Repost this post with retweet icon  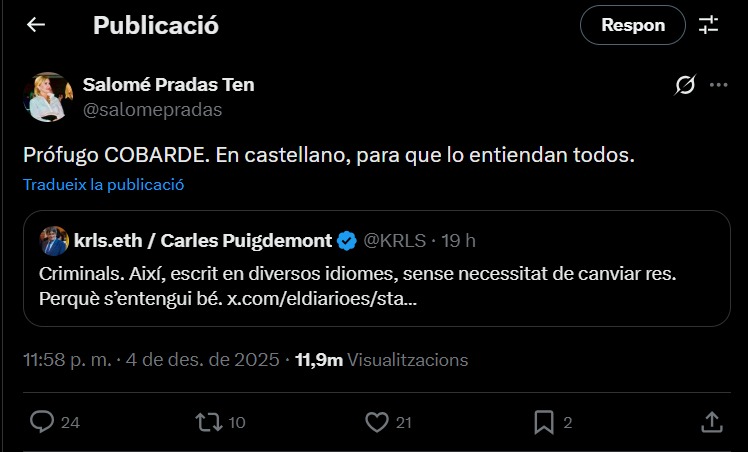click(x=208, y=422)
